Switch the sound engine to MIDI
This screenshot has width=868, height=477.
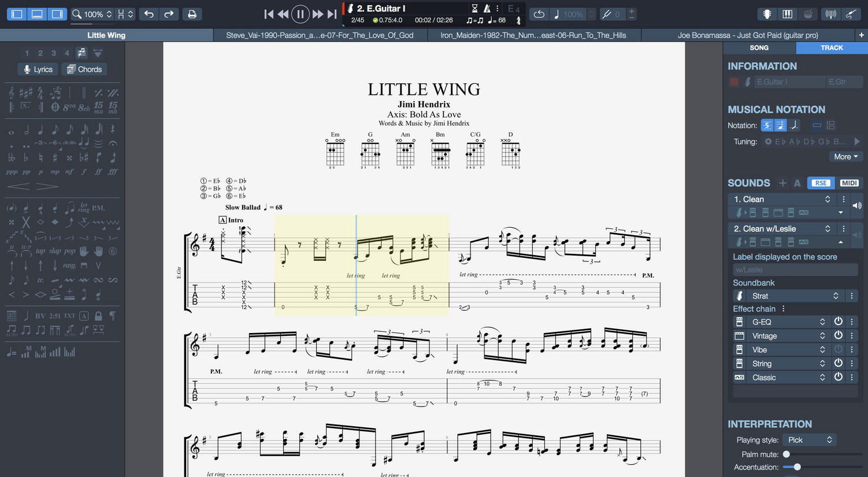[849, 183]
